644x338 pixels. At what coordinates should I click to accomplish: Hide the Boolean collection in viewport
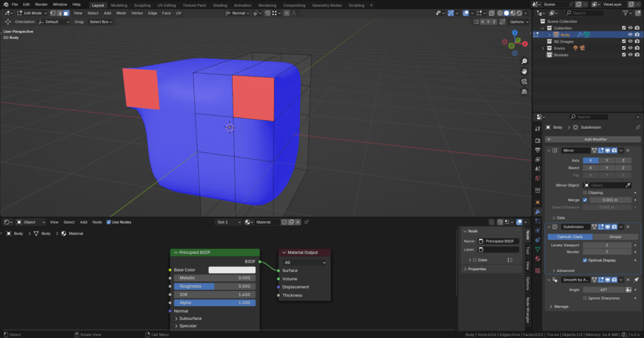630,55
